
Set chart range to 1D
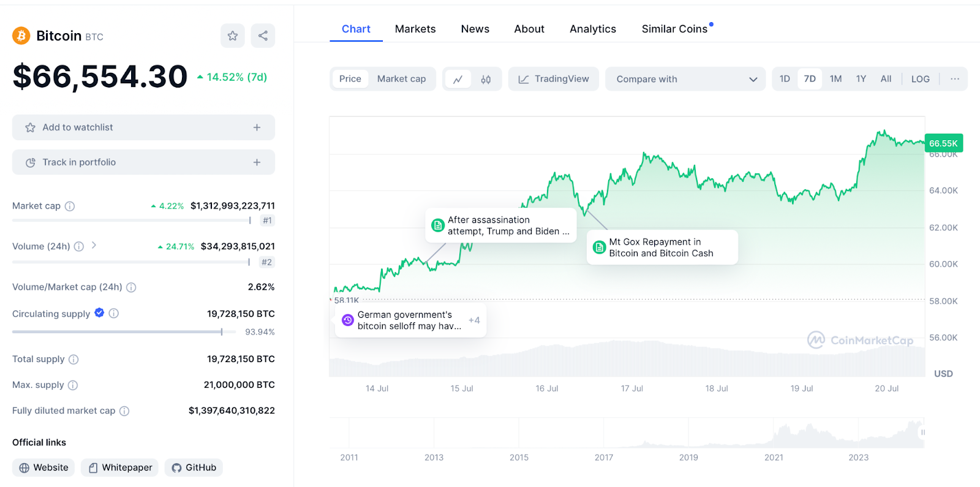[785, 79]
